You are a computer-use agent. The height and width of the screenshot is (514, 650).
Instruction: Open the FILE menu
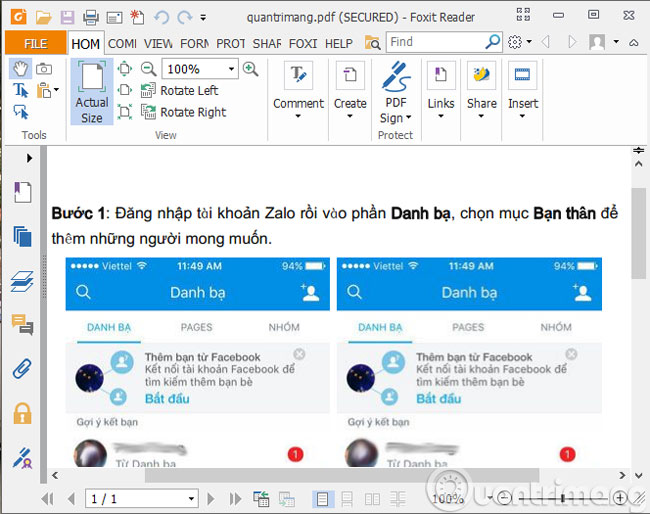36,43
